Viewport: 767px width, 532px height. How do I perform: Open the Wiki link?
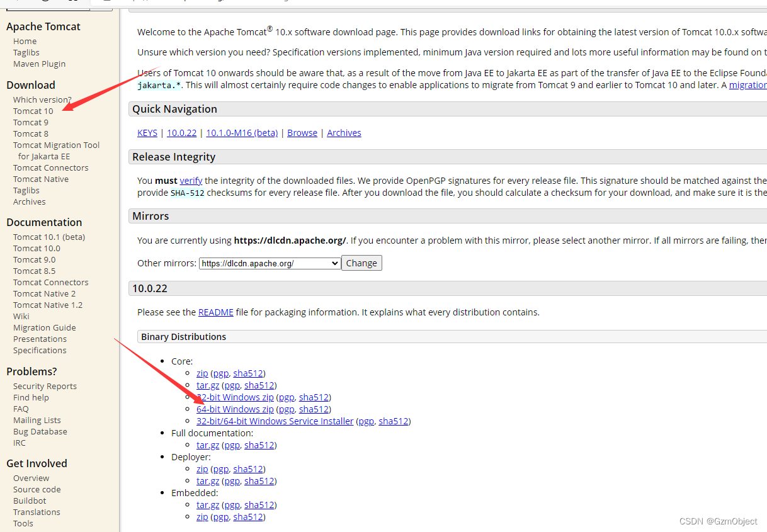[x=21, y=316]
